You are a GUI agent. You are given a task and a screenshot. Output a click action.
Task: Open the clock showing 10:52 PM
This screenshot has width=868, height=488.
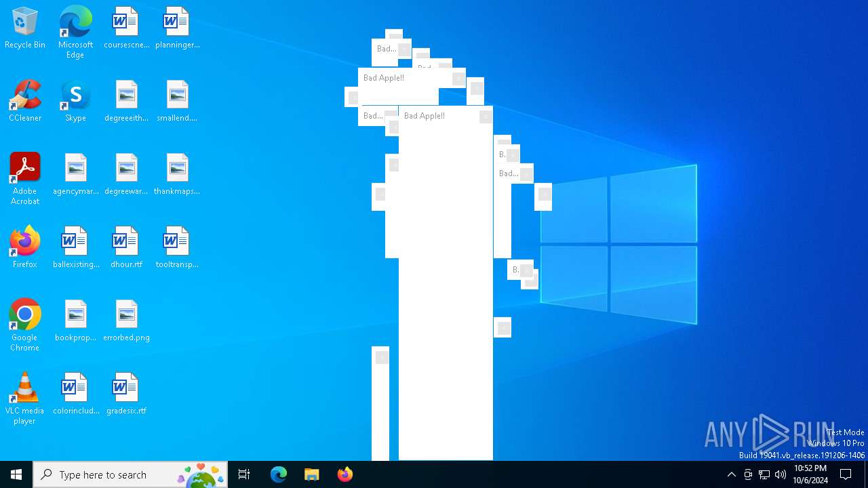810,474
